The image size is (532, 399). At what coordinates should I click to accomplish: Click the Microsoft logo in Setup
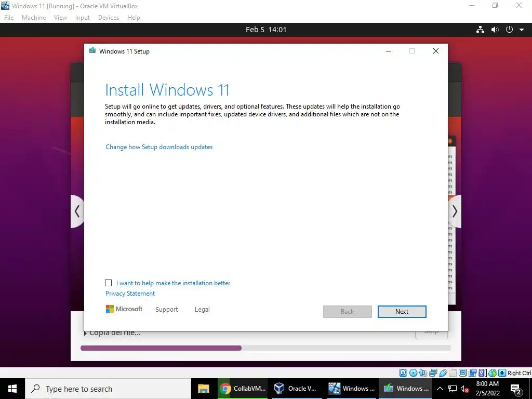[x=124, y=309]
